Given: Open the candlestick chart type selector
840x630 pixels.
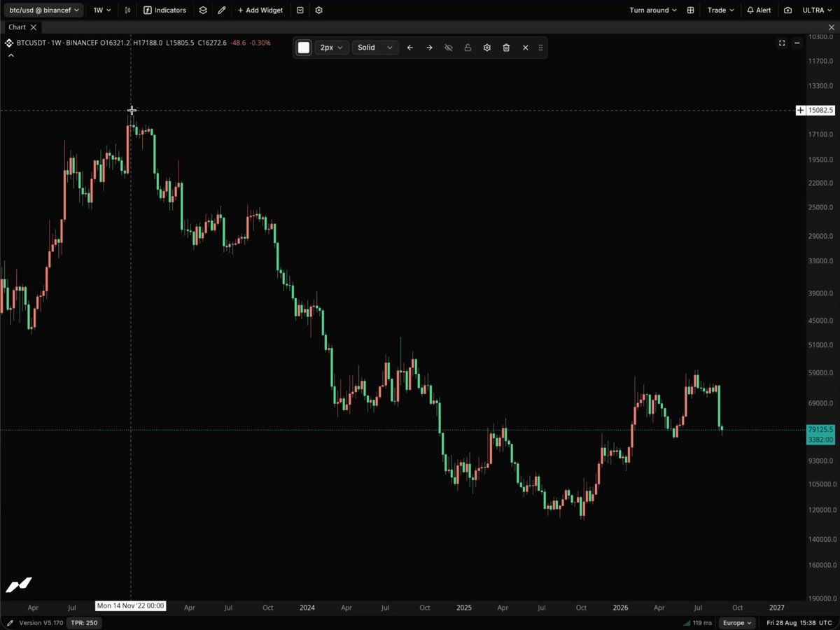Looking at the screenshot, I should (127, 10).
